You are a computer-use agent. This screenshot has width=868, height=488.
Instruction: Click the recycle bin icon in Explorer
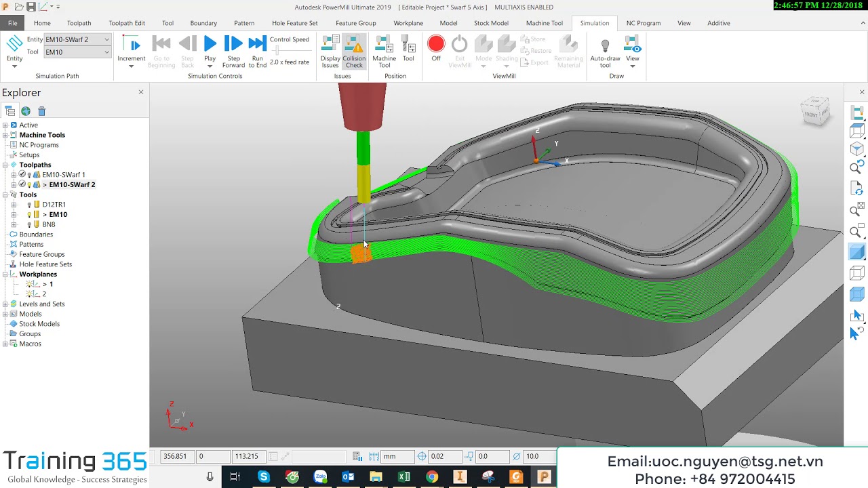41,111
